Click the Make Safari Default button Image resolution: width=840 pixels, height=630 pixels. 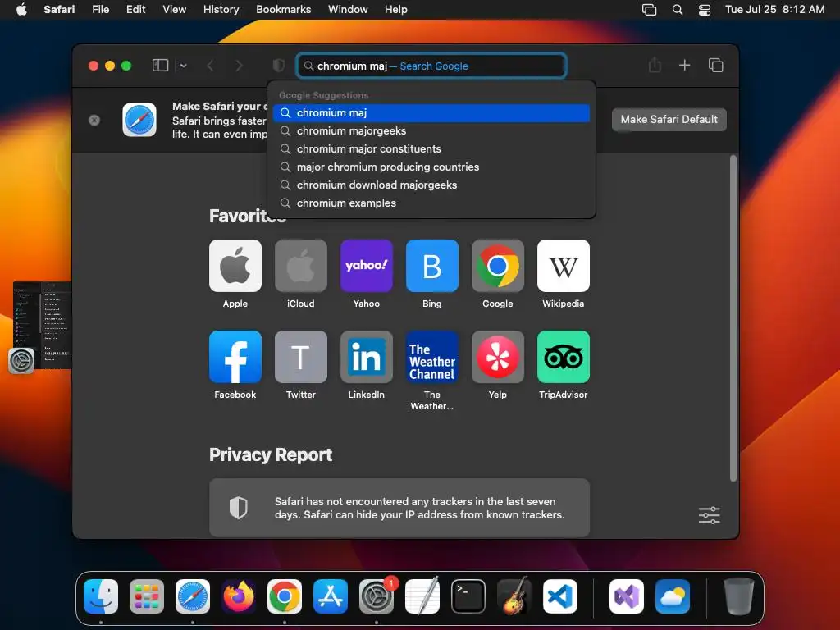pos(669,120)
